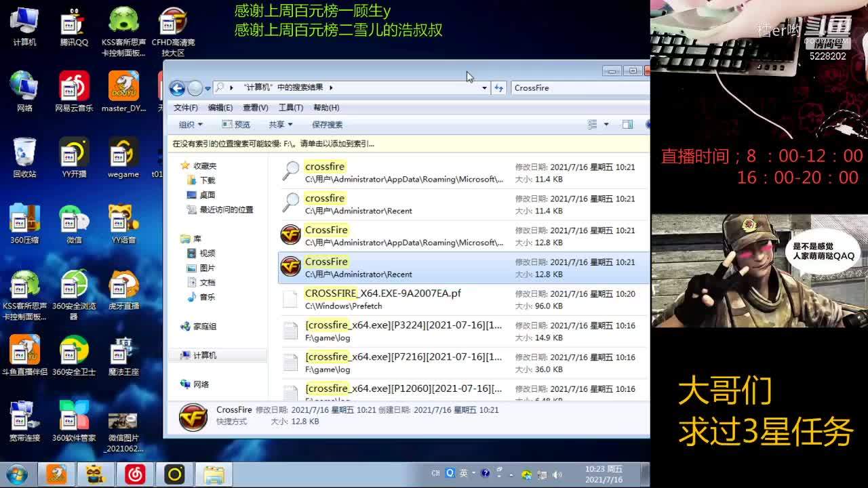Viewport: 868px width, 488px height.
Task: Open the 文件(F) menu
Action: [x=186, y=108]
